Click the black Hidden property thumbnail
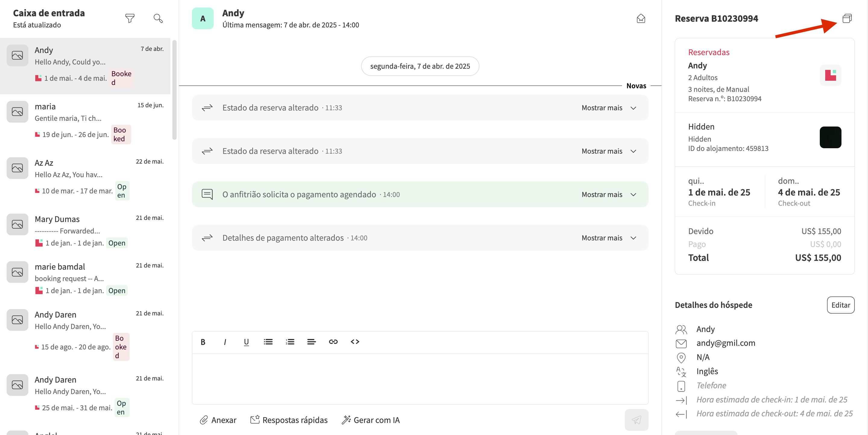The width and height of the screenshot is (868, 435). coord(830,137)
